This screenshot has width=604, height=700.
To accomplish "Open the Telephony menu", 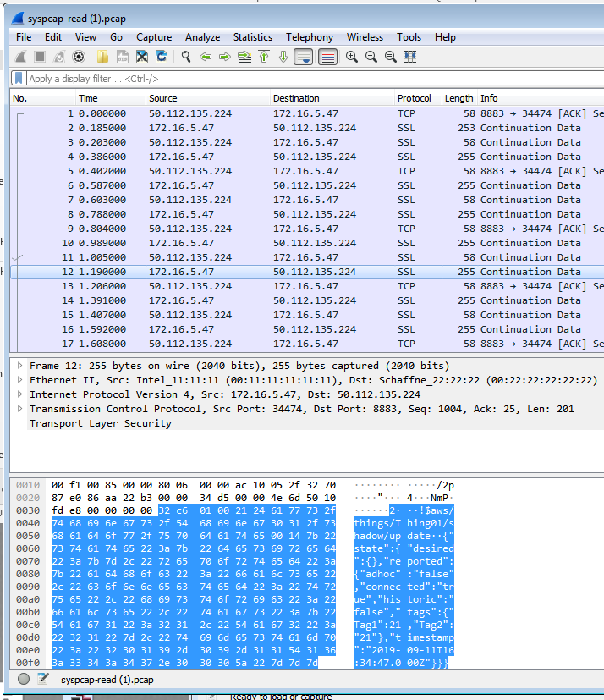I will point(310,37).
